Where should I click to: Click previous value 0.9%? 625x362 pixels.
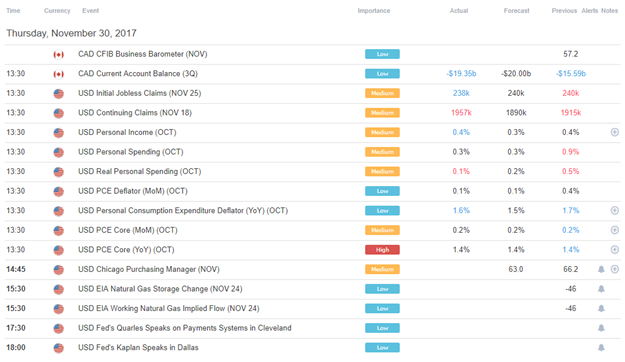point(571,152)
